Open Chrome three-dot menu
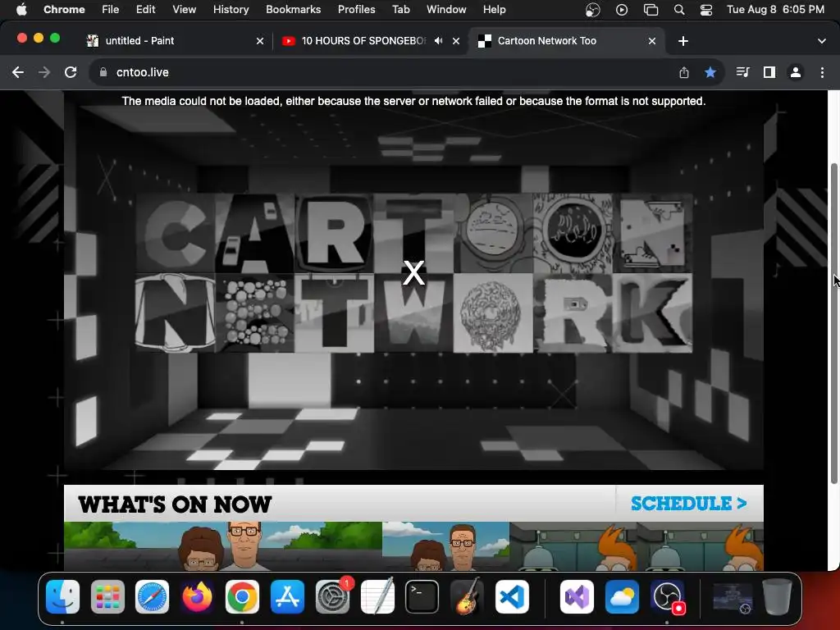Viewport: 840px width, 630px height. 822,72
